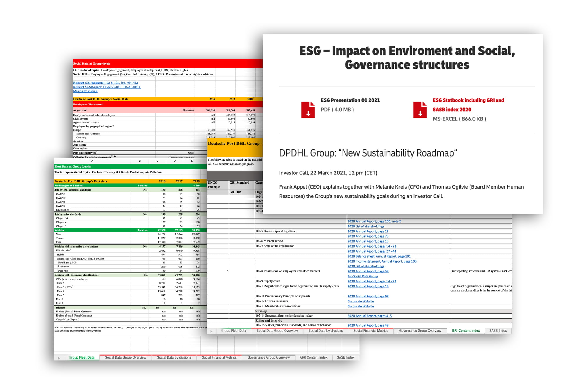Click the 'Social Data at Group-levels' red header cell
Screen dimensions: 588x392
click(x=168, y=63)
